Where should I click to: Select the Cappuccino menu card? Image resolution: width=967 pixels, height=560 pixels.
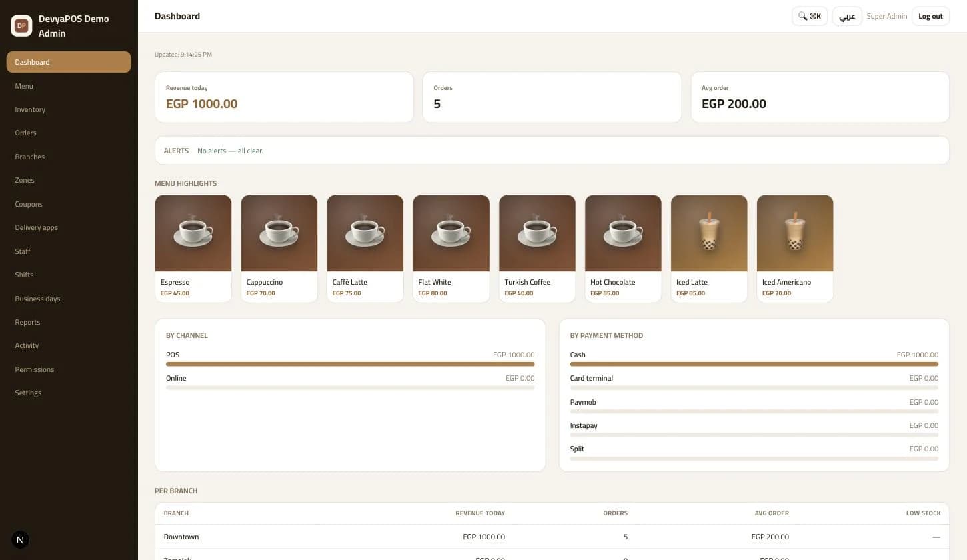pos(279,249)
